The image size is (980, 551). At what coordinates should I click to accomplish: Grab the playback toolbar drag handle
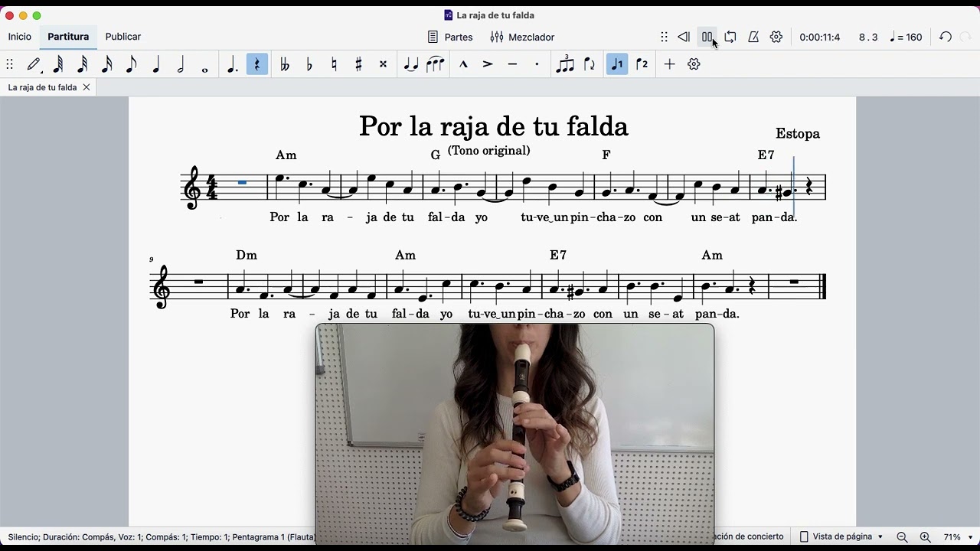click(664, 37)
